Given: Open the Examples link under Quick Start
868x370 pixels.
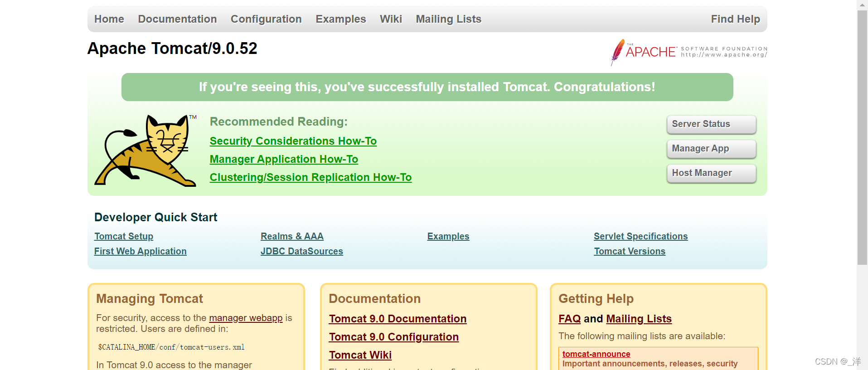Looking at the screenshot, I should pos(448,236).
